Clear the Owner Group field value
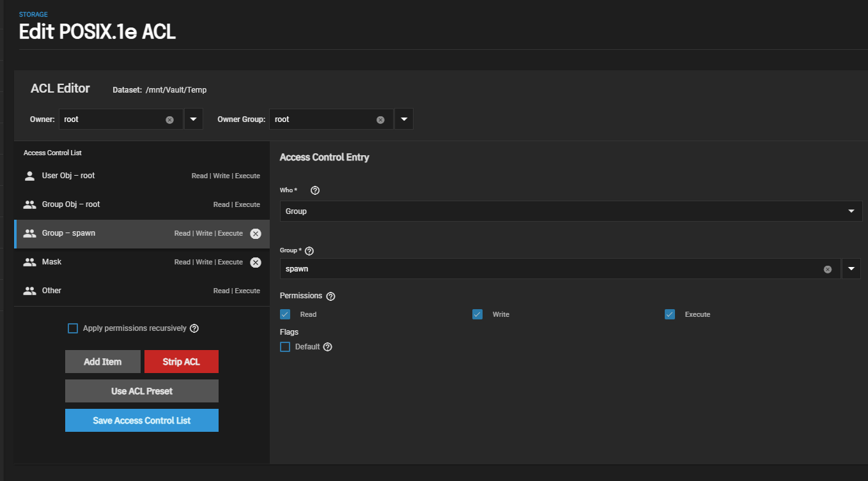Viewport: 868px width, 481px height. pos(380,119)
